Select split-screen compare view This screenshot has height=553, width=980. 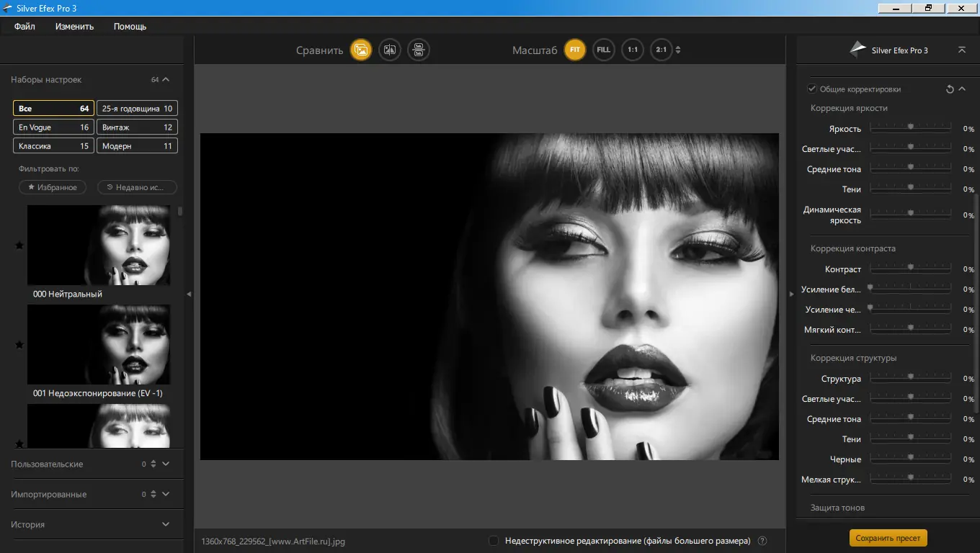(x=390, y=50)
